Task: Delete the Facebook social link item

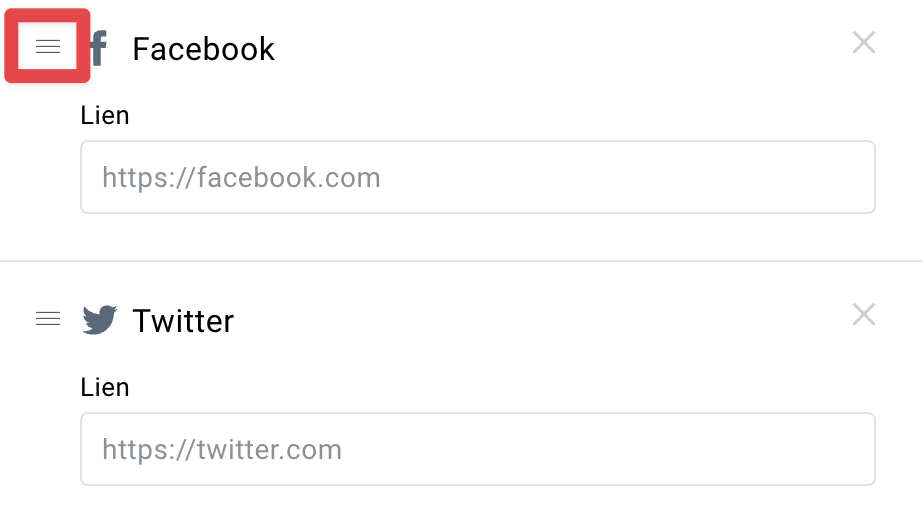Action: click(x=864, y=42)
